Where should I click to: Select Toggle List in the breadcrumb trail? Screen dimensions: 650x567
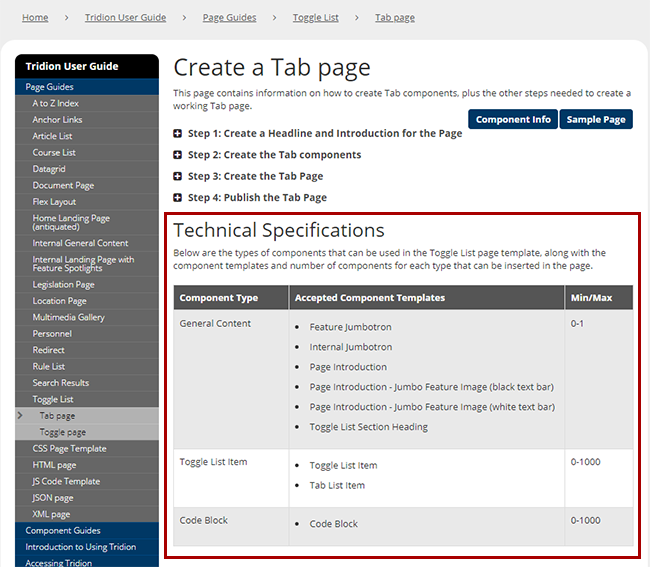tap(315, 18)
